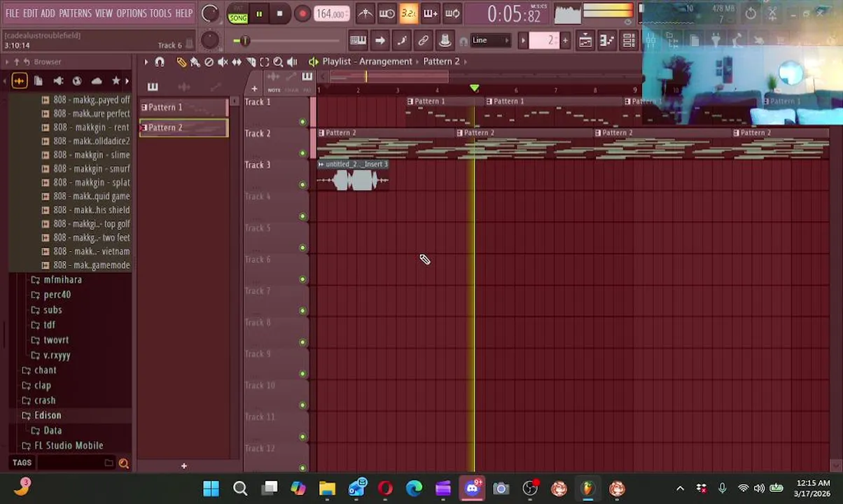Viewport: 843px width, 504px height.
Task: Open the playlist options menu arrow
Action: 146,62
